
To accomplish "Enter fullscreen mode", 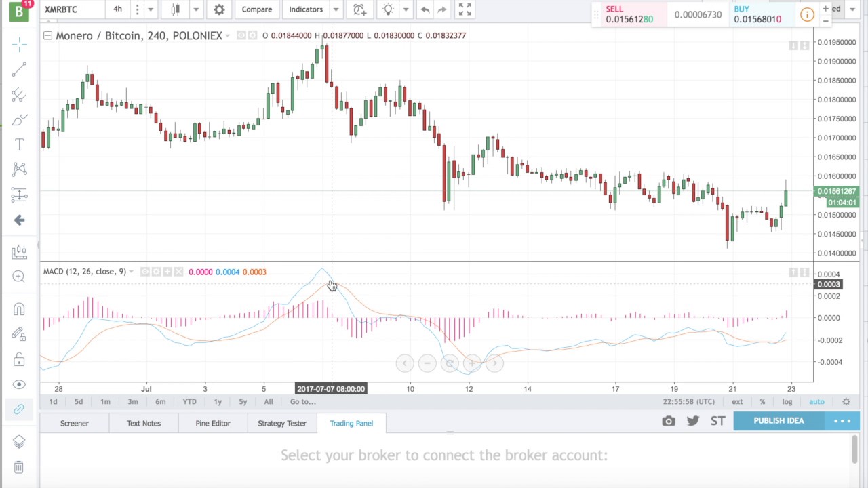I will (465, 9).
